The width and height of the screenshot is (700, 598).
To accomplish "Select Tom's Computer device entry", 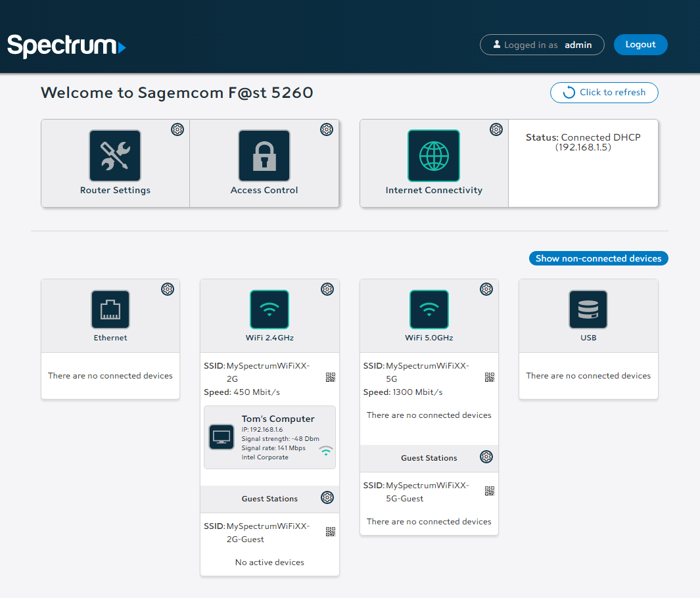I will tap(269, 437).
